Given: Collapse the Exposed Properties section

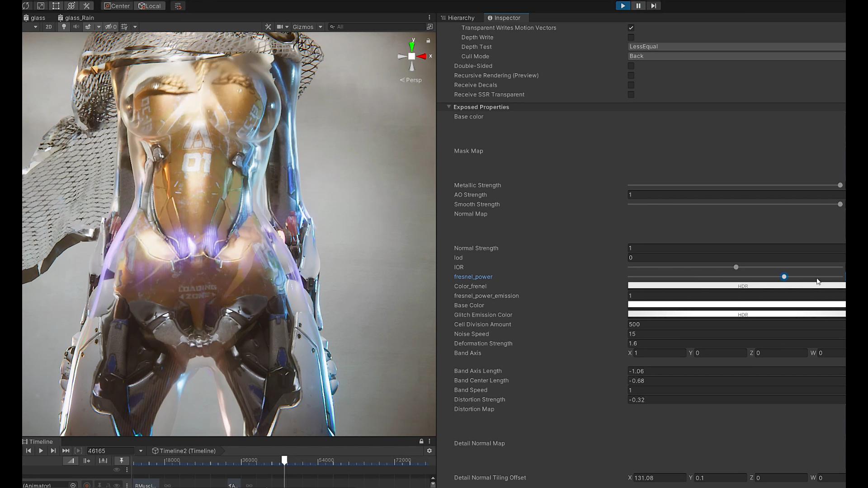Looking at the screenshot, I should click(449, 107).
